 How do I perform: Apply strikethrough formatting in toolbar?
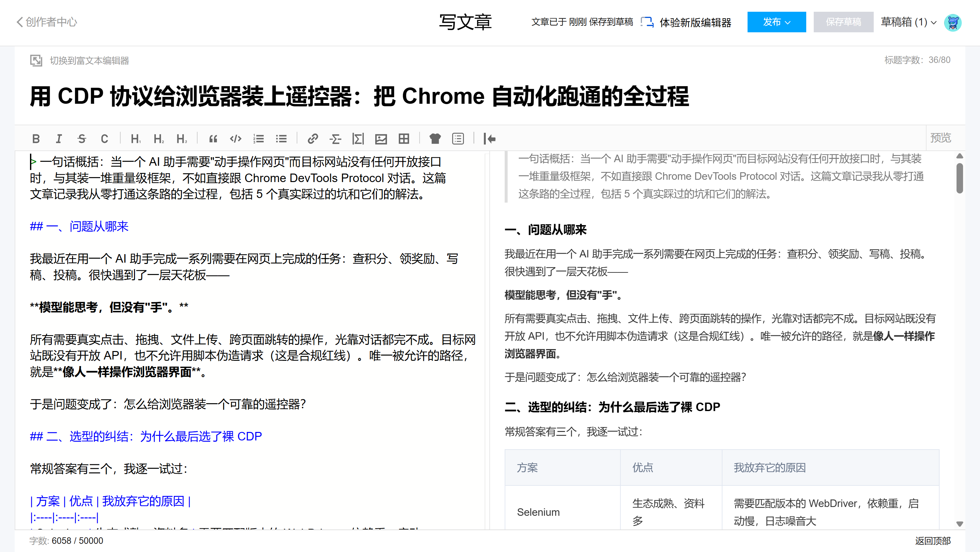pos(82,139)
